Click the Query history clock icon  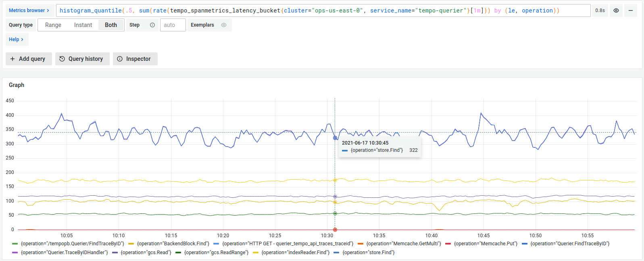(x=62, y=59)
